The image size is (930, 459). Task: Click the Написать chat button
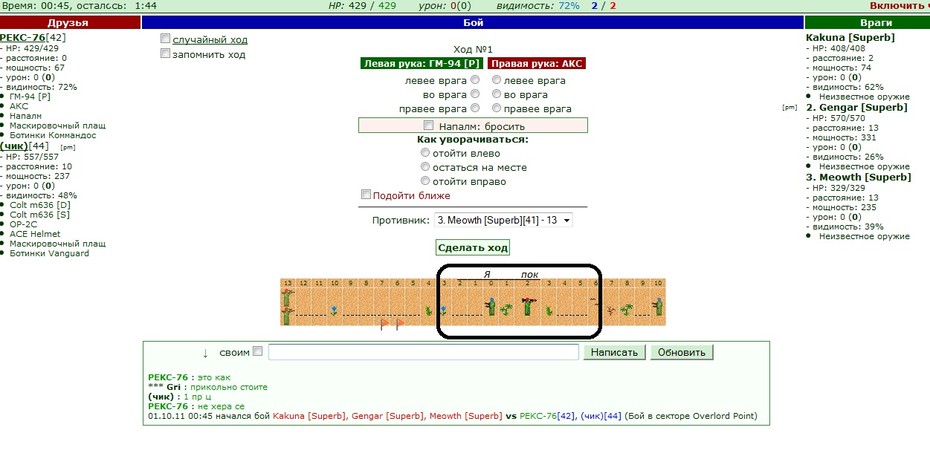pos(614,352)
